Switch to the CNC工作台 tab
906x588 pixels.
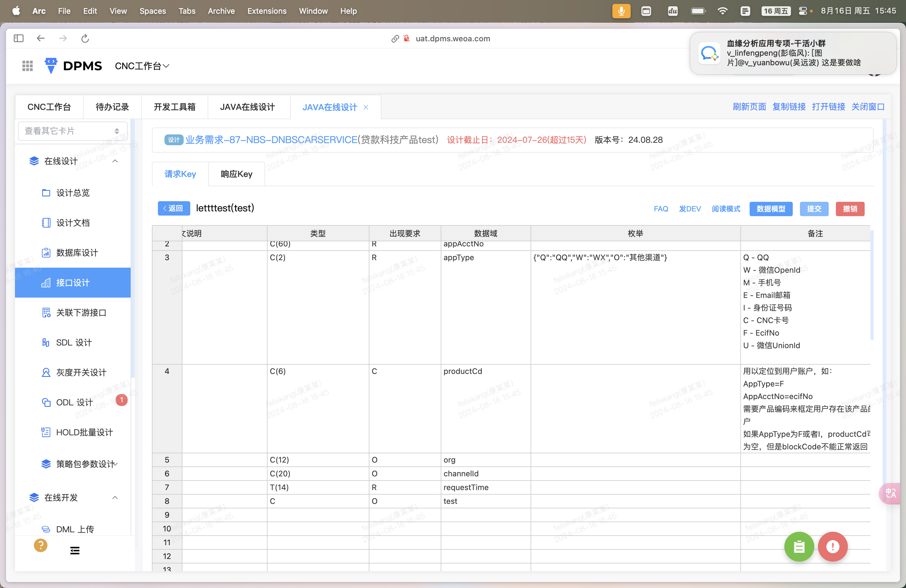click(49, 107)
